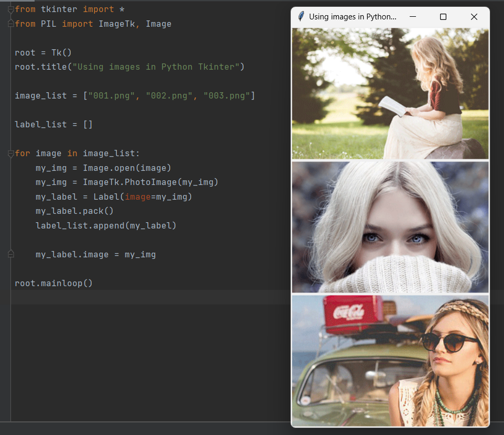Minimize the Using images in Python window
Image resolution: width=504 pixels, height=435 pixels.
(x=412, y=17)
